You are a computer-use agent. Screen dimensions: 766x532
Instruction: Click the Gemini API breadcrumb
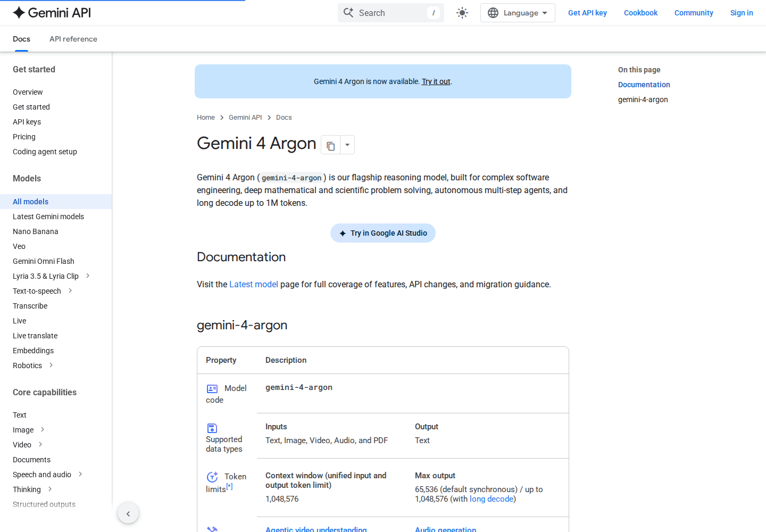(245, 118)
